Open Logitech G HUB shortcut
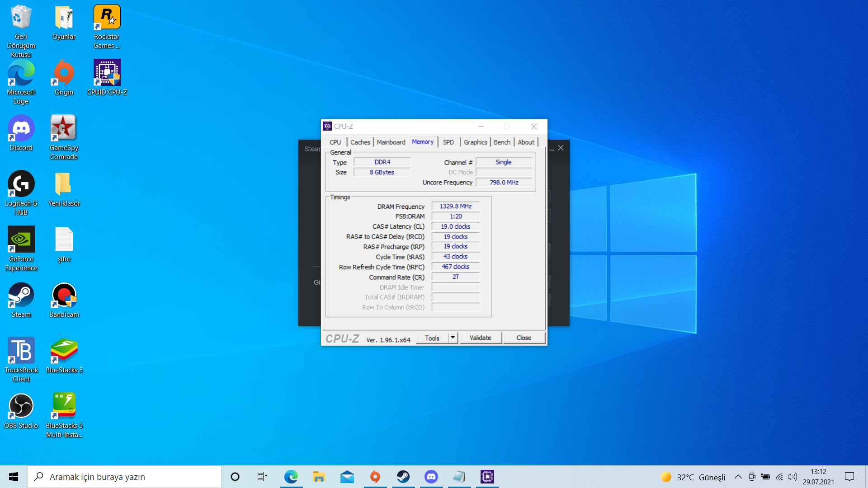The height and width of the screenshot is (488, 868). point(21,193)
